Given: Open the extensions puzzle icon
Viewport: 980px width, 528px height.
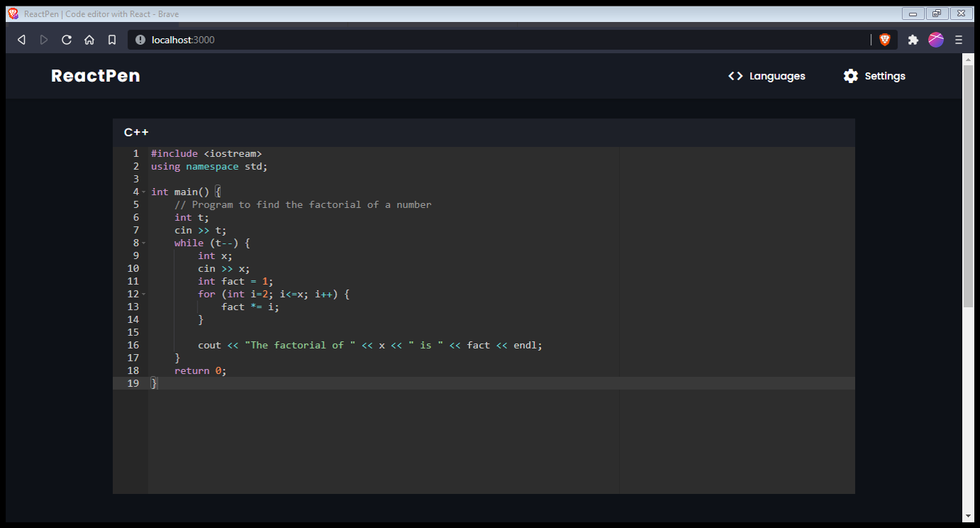Looking at the screenshot, I should click(x=913, y=40).
